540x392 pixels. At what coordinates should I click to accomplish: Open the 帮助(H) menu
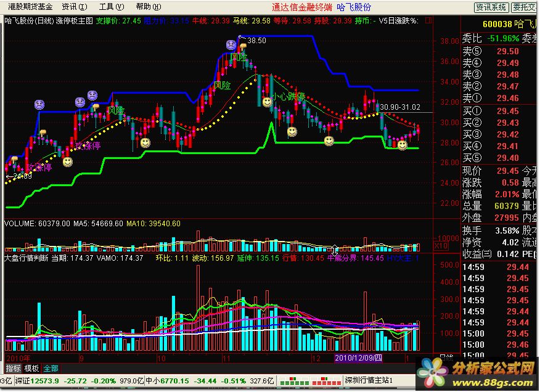pos(148,7)
